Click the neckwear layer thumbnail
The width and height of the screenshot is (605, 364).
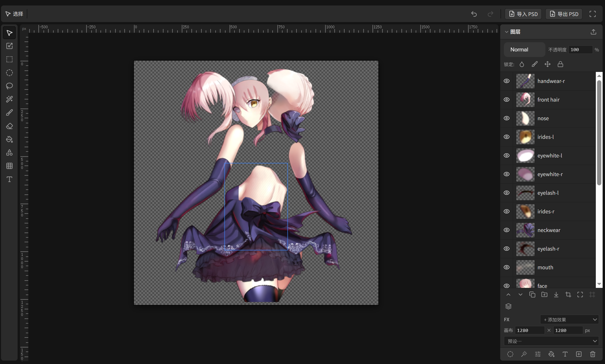tap(525, 230)
